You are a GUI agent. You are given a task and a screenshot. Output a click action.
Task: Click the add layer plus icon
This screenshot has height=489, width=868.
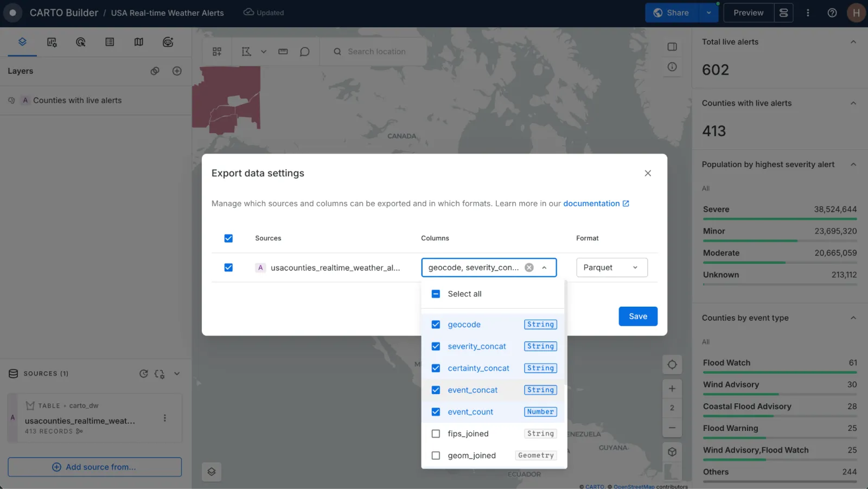click(x=177, y=71)
